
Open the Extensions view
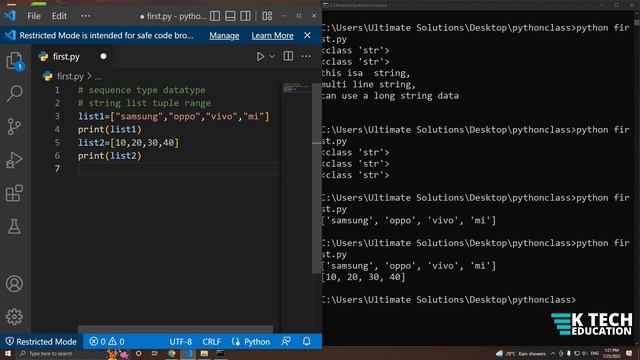[14, 193]
